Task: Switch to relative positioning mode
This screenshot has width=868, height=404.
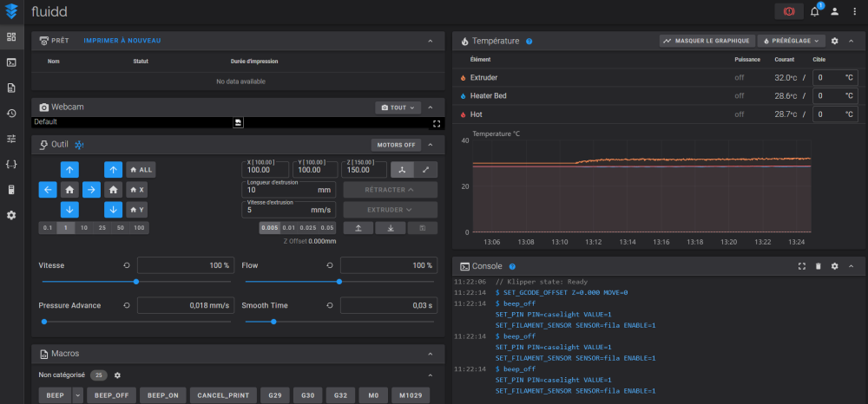Action: 425,170
